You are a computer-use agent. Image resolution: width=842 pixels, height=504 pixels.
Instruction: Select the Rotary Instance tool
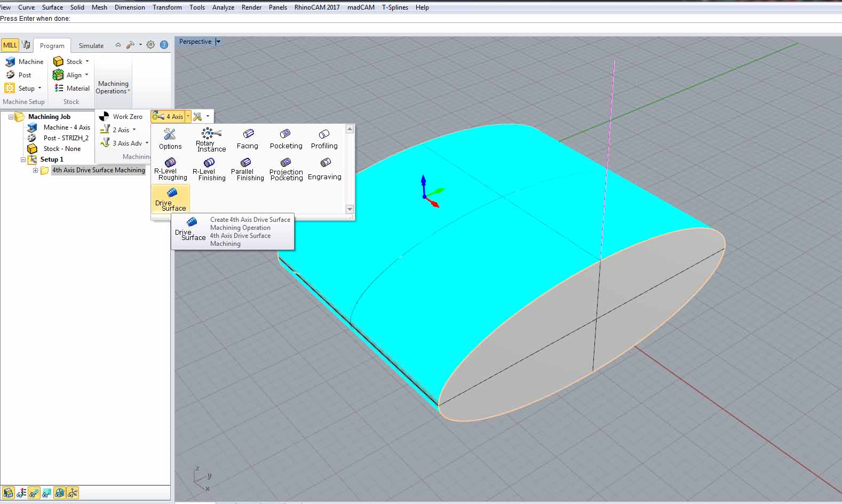pos(210,139)
